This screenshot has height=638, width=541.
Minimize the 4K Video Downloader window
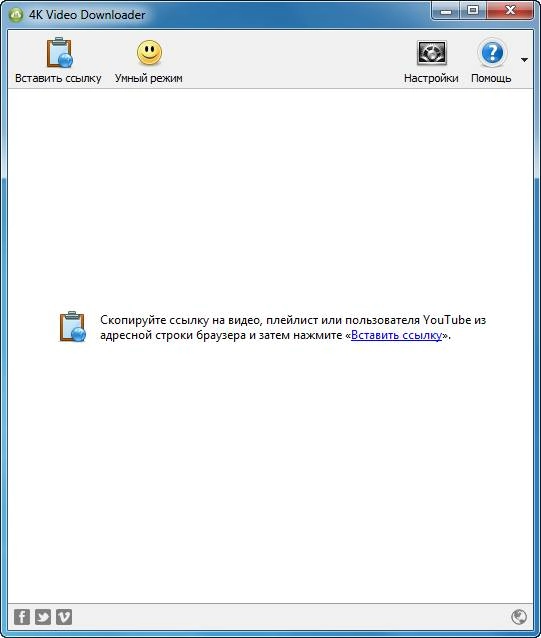coord(446,11)
